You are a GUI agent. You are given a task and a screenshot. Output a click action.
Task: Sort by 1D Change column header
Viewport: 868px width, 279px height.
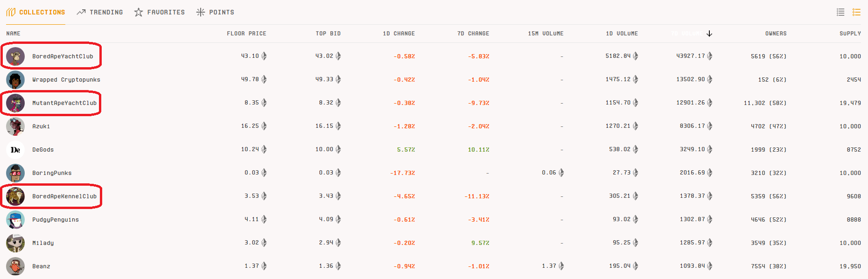pos(399,34)
